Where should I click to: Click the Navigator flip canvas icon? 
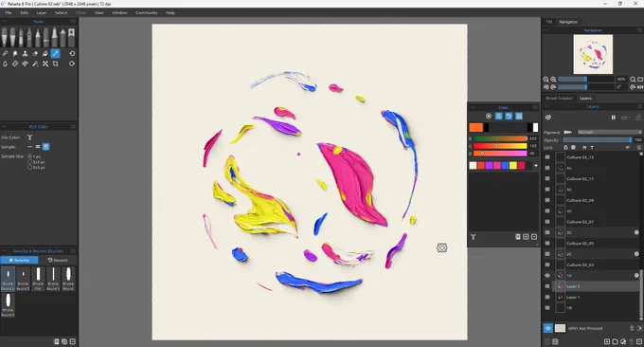(640, 87)
